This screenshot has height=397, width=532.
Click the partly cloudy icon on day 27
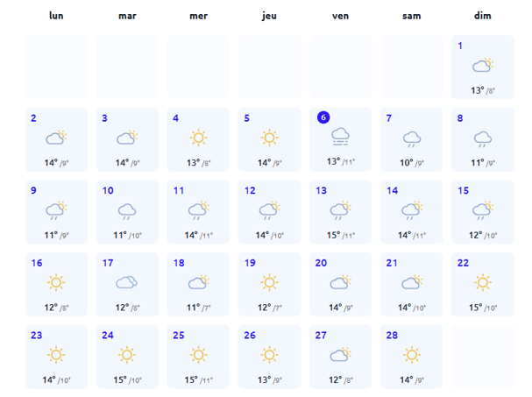(341, 355)
